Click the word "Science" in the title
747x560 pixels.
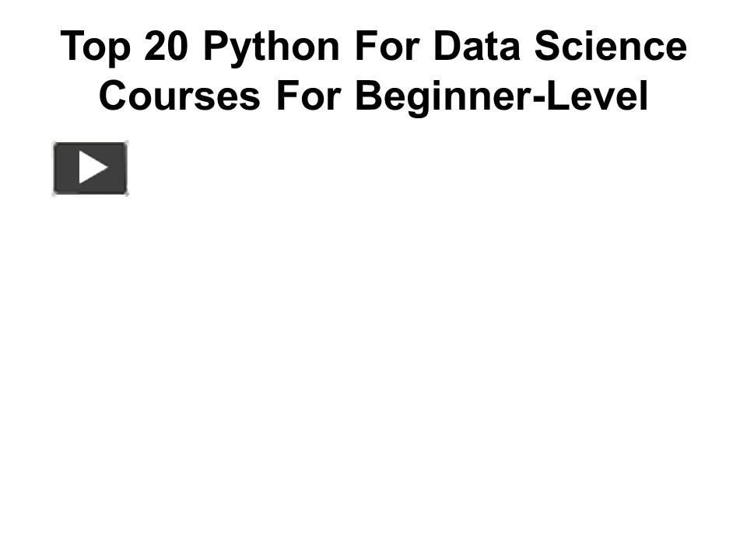point(608,47)
